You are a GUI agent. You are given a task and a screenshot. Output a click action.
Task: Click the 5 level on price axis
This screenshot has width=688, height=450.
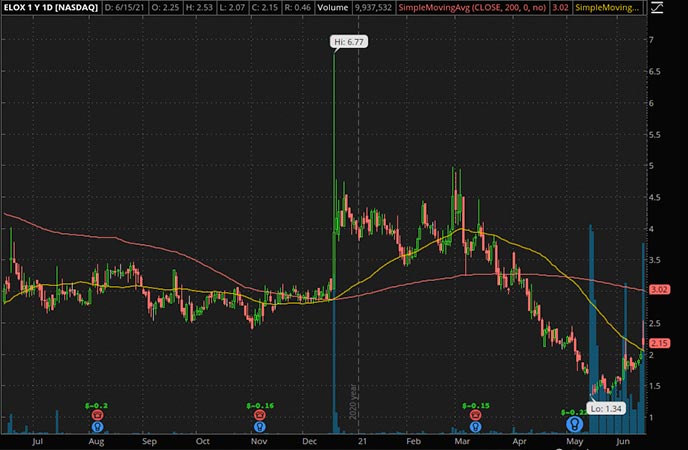(652, 166)
